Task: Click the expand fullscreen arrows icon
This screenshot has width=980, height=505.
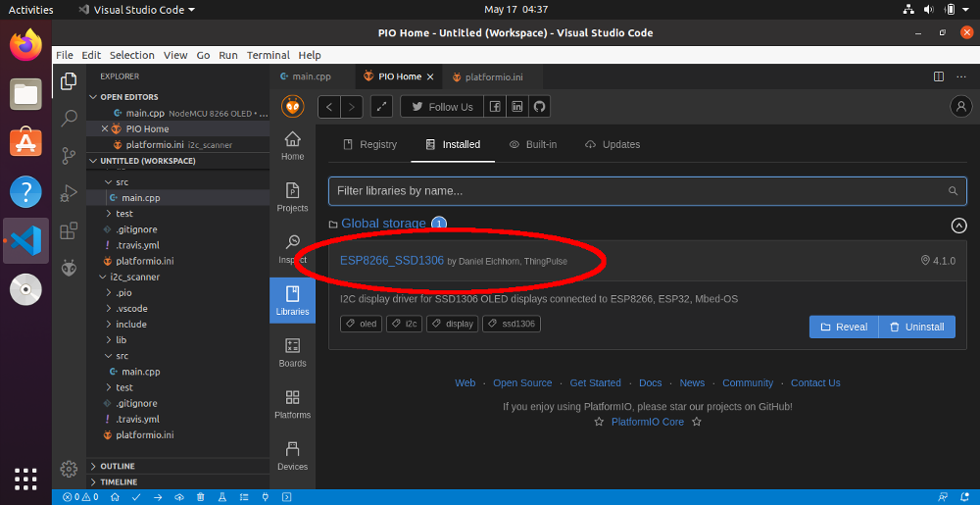Action: pos(381,107)
